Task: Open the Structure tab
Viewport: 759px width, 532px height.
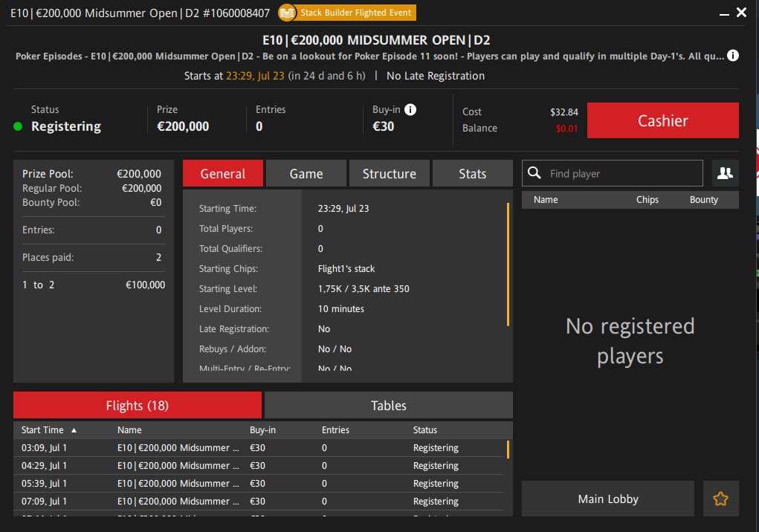Action: [389, 173]
